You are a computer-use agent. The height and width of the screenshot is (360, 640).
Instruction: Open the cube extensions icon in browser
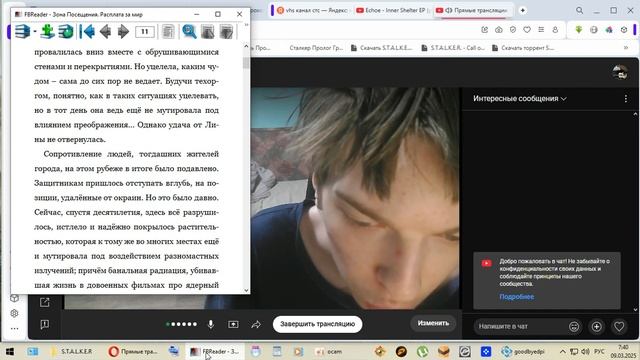624,29
